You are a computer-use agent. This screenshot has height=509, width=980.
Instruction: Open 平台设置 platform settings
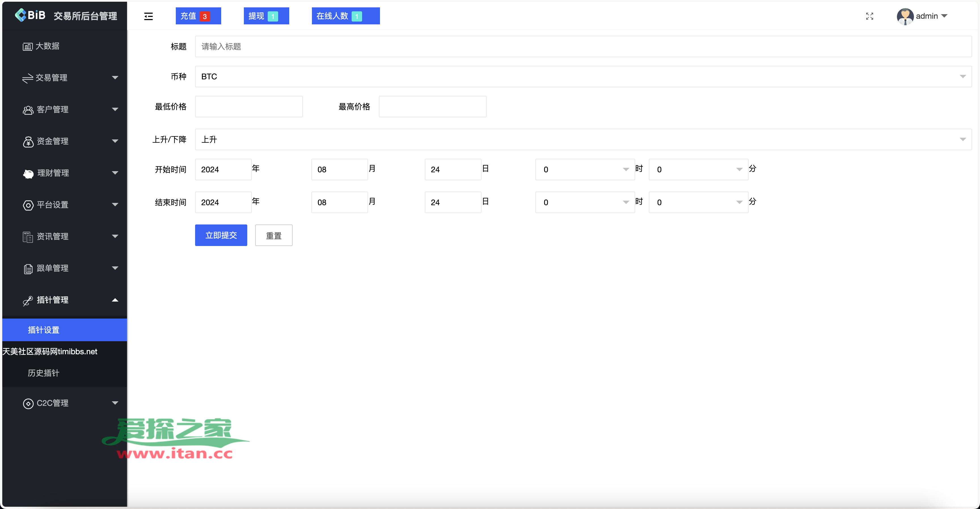[x=28, y=205]
